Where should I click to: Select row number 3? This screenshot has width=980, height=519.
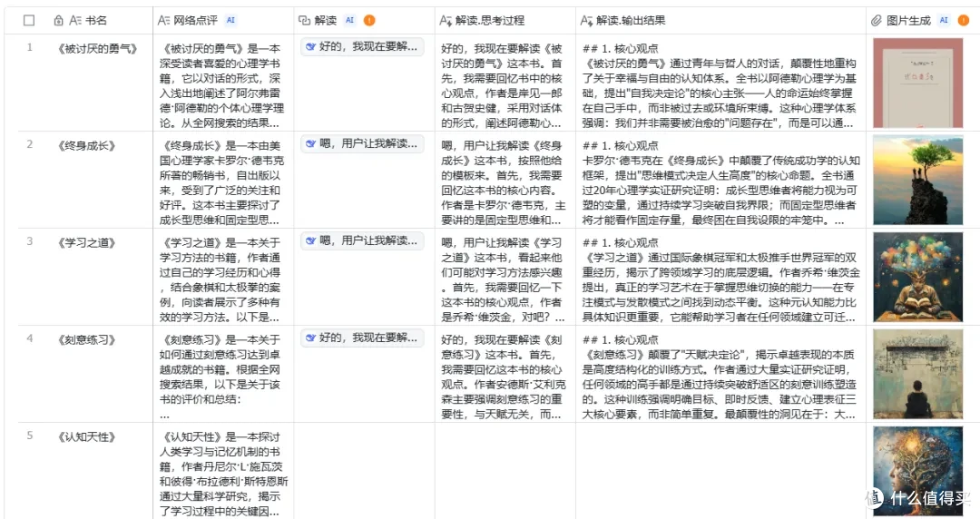[29, 241]
